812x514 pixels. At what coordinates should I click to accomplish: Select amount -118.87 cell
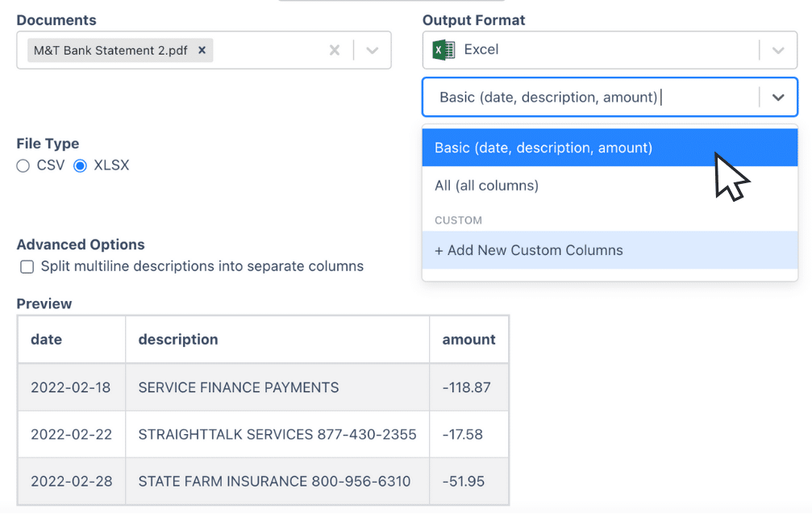468,387
